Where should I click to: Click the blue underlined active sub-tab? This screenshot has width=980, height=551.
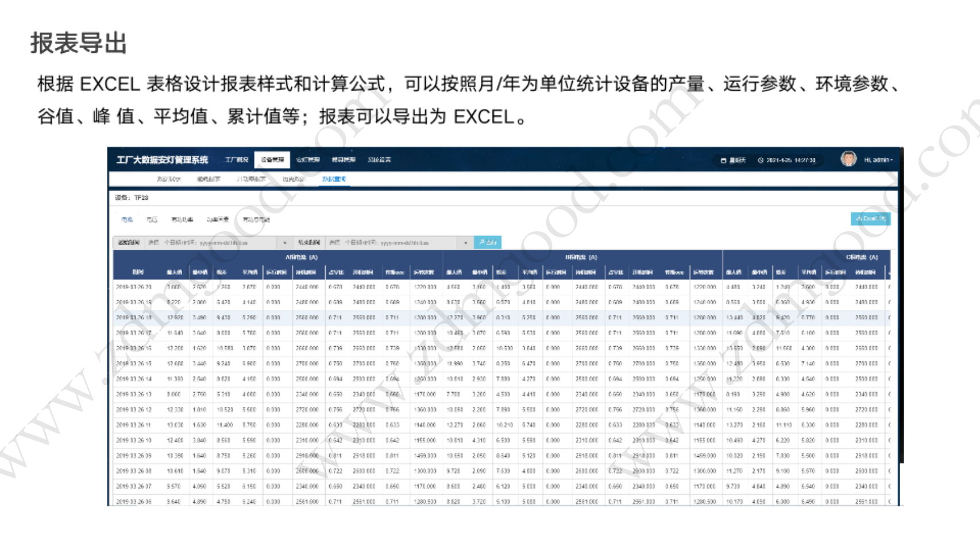tap(334, 179)
